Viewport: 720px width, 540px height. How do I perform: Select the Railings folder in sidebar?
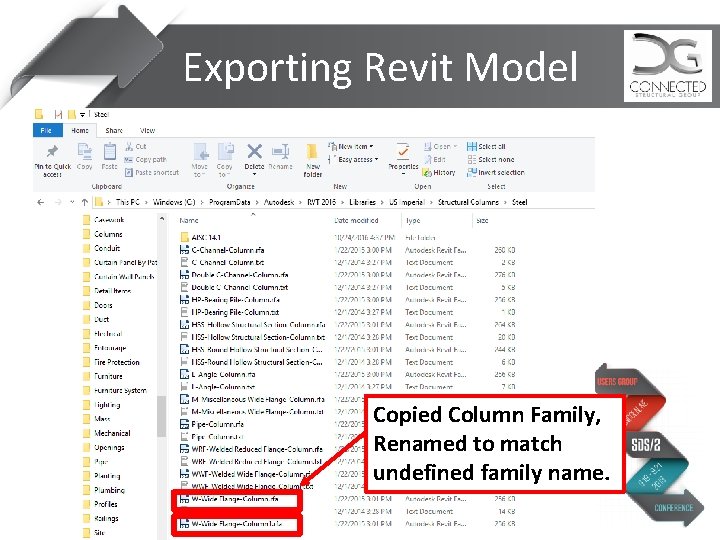coord(101,518)
